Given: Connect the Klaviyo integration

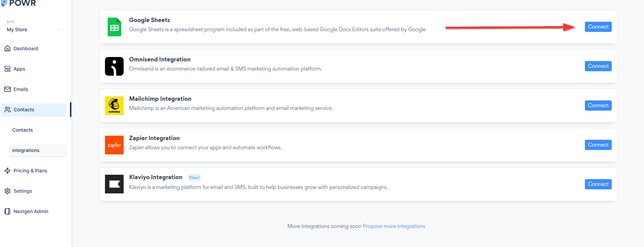Looking at the screenshot, I should click(598, 184).
